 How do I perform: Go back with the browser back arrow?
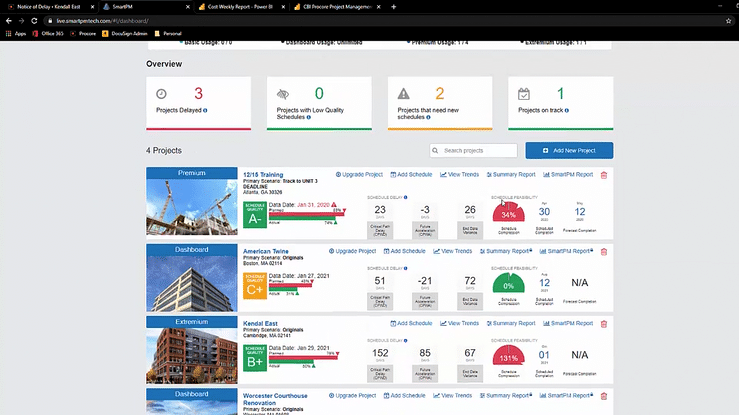8,21
